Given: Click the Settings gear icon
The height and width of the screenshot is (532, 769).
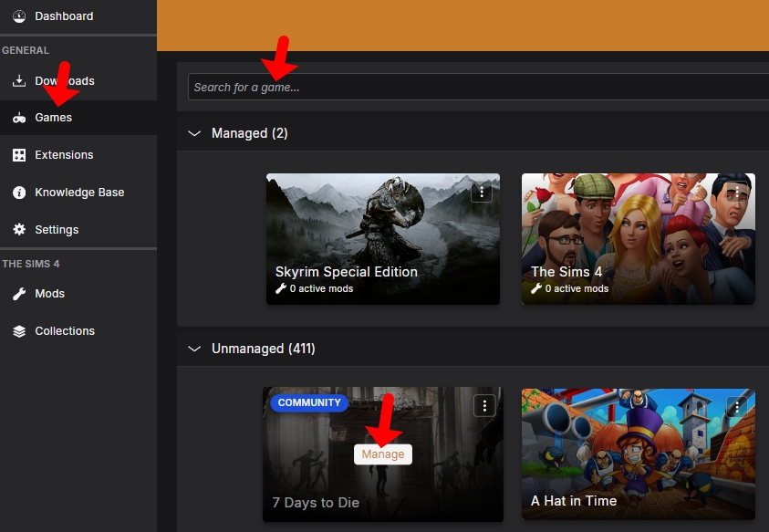Looking at the screenshot, I should coord(18,230).
